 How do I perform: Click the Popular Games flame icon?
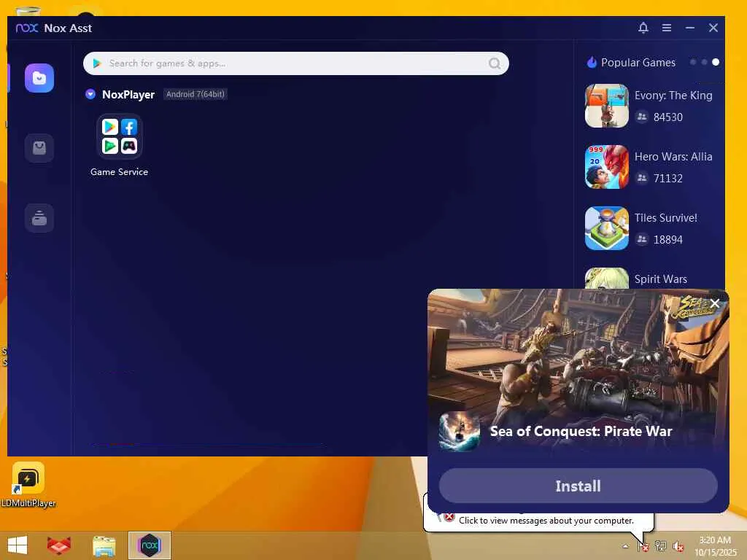coord(592,63)
